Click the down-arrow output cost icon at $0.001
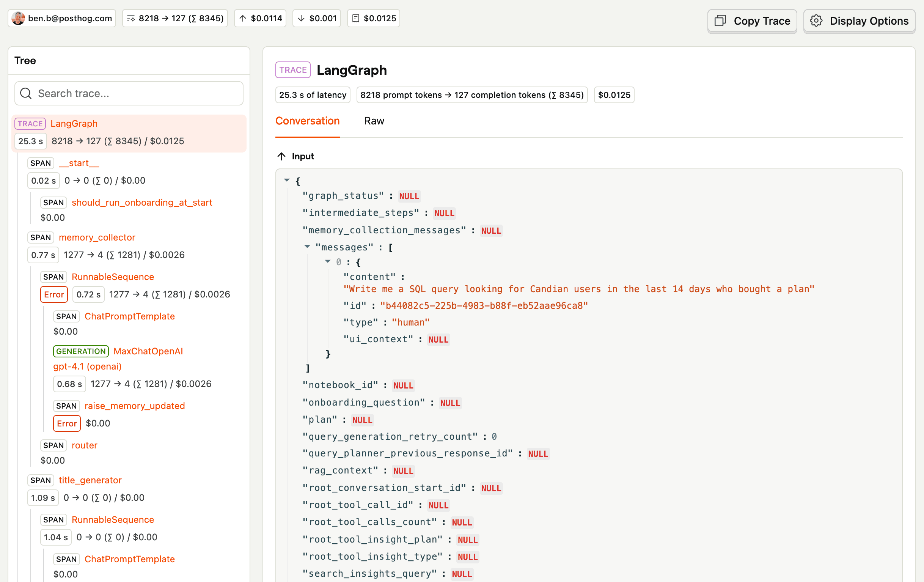 point(301,19)
